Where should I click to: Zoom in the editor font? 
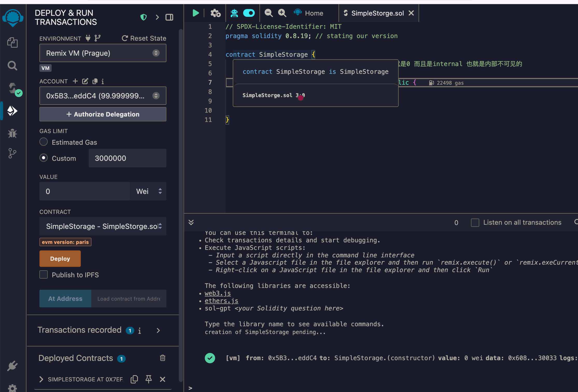click(x=282, y=13)
